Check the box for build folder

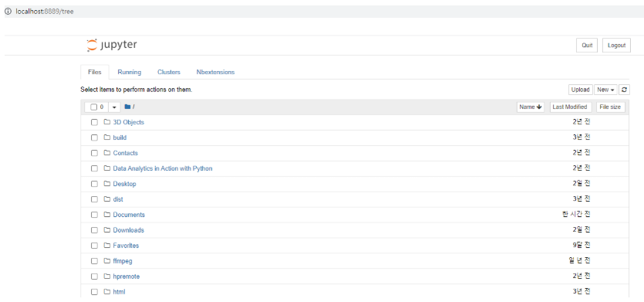[x=94, y=137]
